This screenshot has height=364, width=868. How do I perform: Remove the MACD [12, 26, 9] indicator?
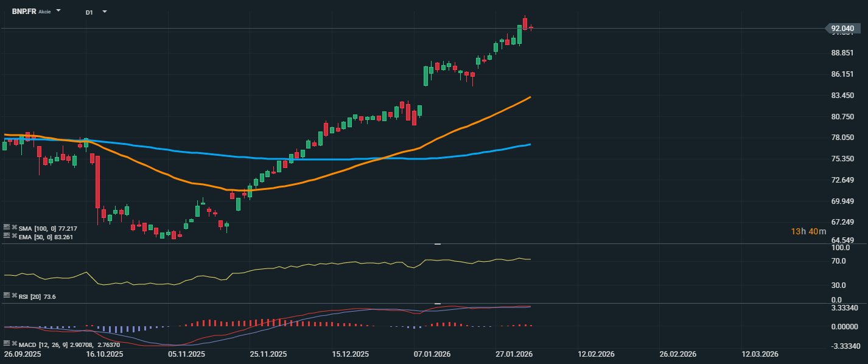pos(14,344)
